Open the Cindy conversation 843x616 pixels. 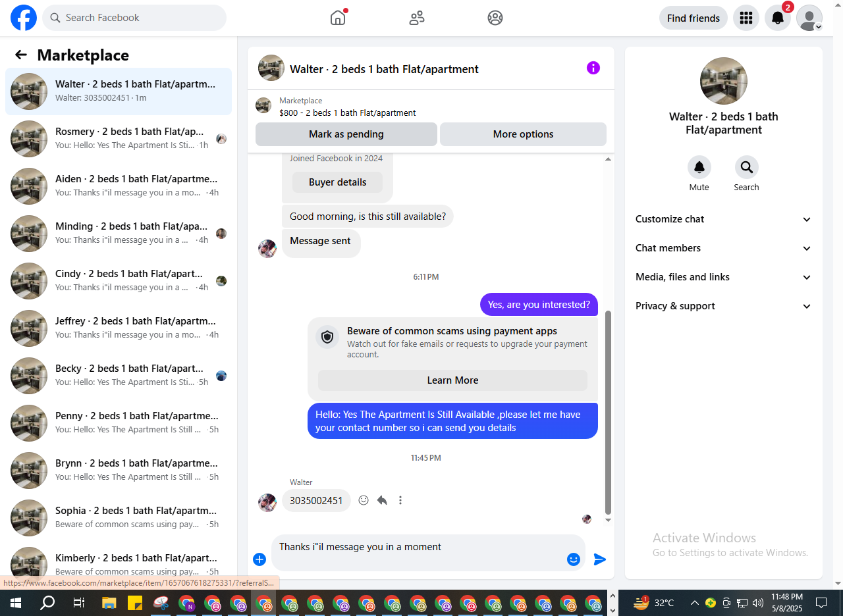point(119,281)
